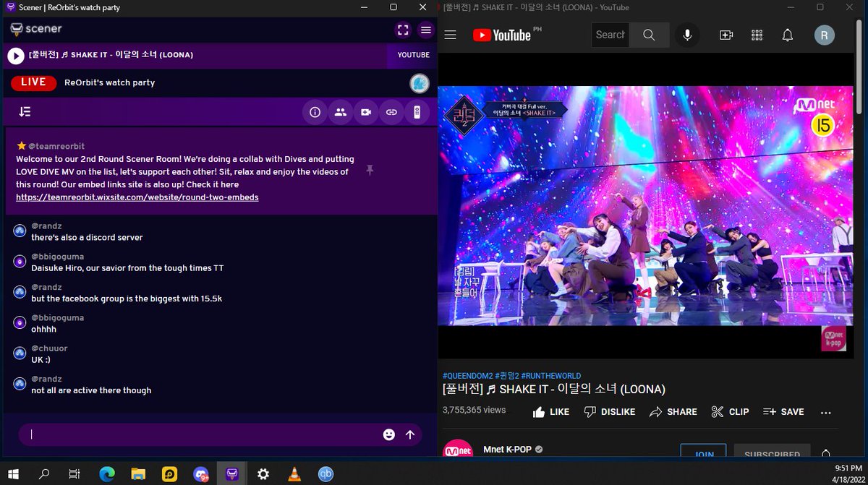Toggle fullscreen mode in Scener
Screen dimensions: 868x485
click(403, 30)
